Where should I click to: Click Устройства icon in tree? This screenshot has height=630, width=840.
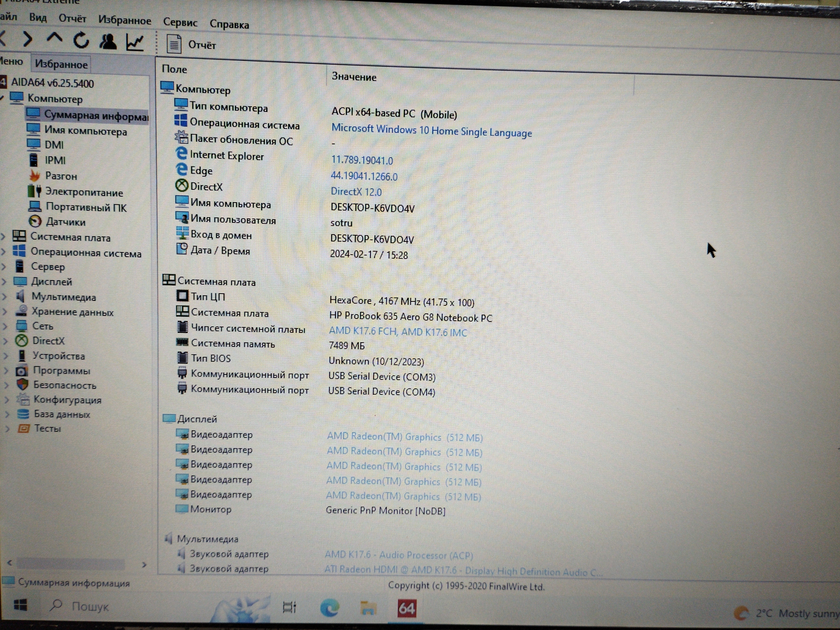22,355
